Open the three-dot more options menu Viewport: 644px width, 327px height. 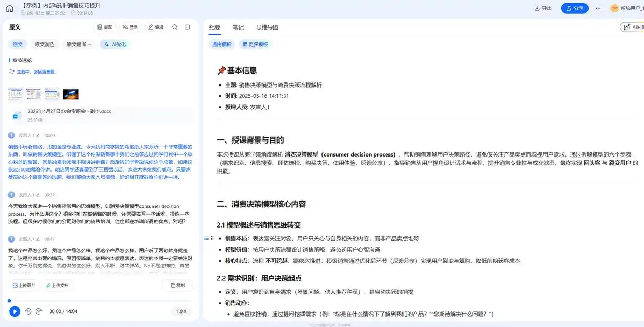[x=598, y=8]
